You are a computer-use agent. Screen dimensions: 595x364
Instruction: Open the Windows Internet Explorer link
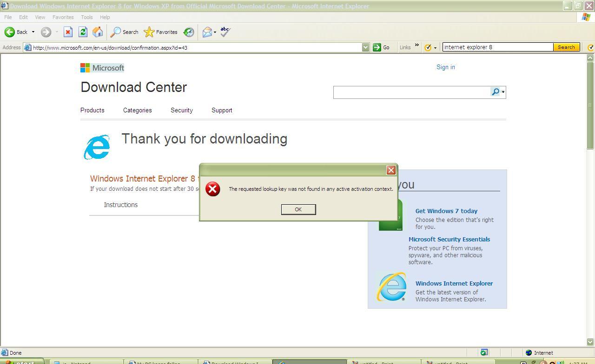pyautogui.click(x=454, y=284)
